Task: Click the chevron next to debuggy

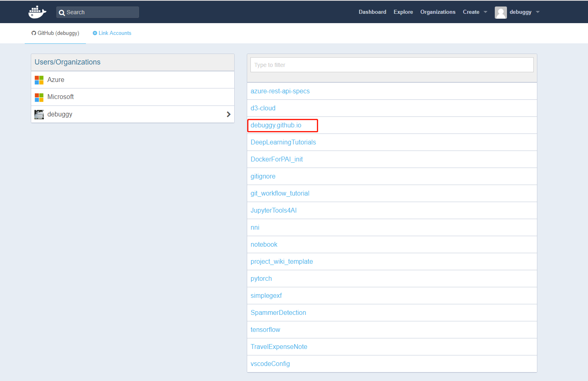Action: (229, 114)
